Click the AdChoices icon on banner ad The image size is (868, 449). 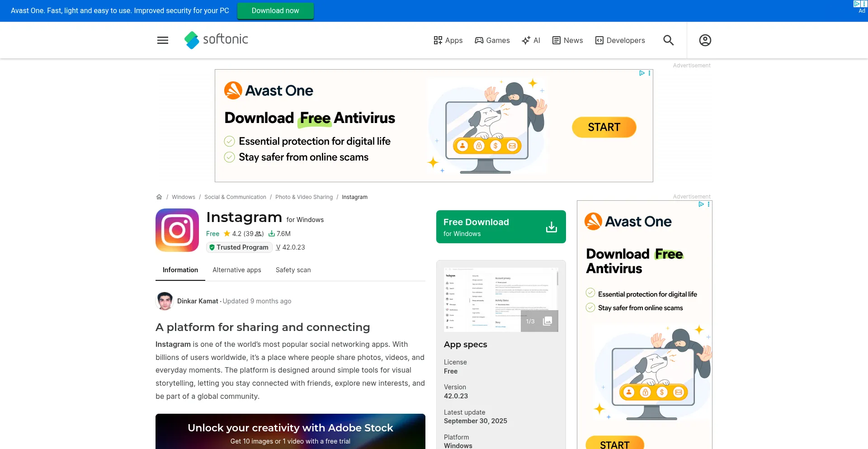pyautogui.click(x=642, y=73)
